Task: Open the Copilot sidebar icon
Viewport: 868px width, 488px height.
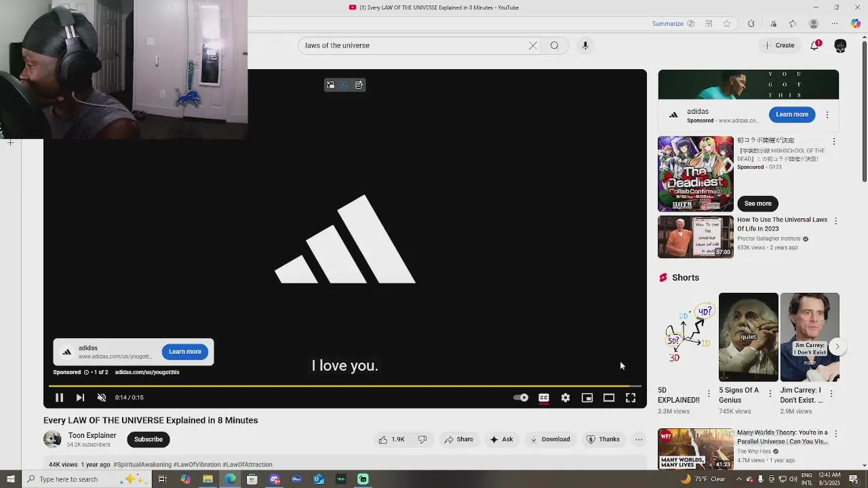Action: point(856,24)
